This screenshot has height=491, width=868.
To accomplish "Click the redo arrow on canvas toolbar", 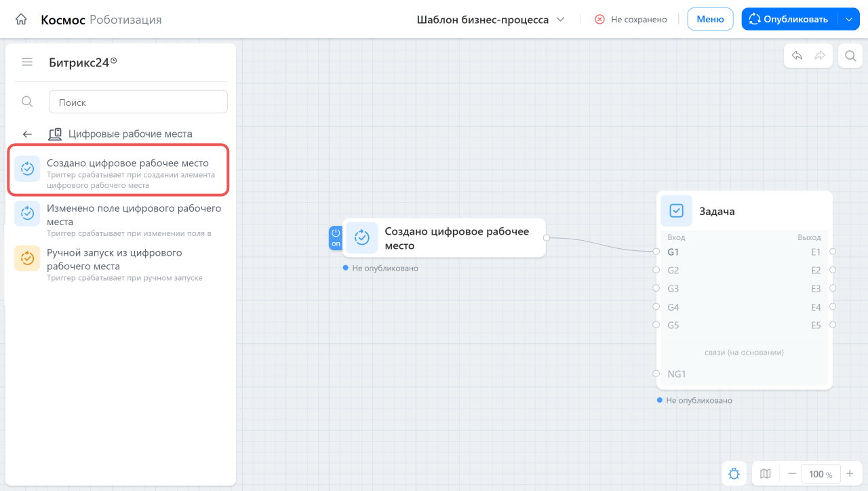I will tap(820, 56).
